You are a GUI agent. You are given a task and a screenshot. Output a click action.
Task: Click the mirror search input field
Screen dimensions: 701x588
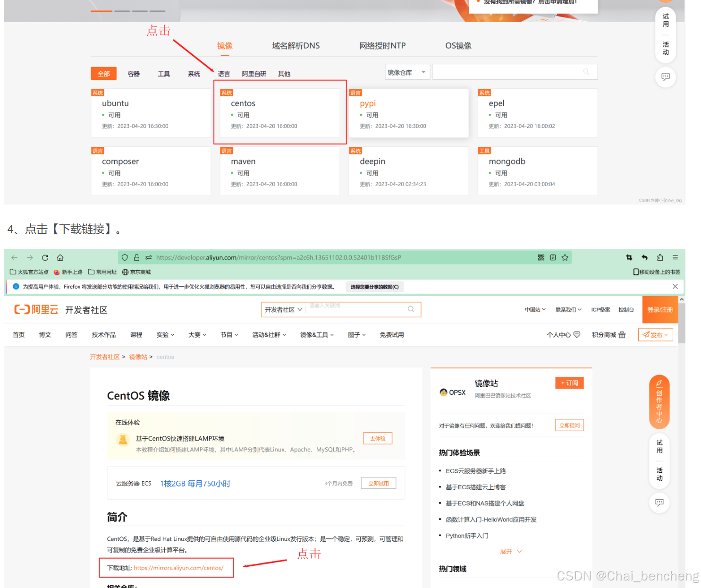515,72
